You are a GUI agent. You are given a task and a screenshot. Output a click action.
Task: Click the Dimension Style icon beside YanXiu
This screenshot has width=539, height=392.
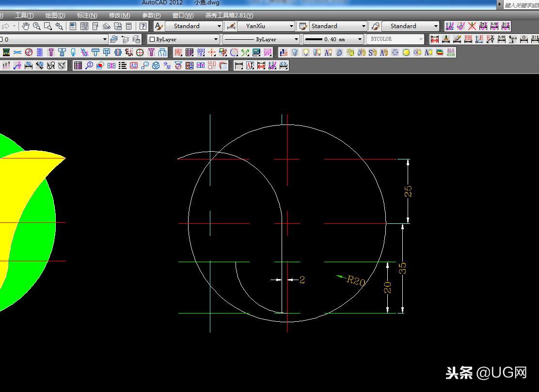pyautogui.click(x=231, y=26)
